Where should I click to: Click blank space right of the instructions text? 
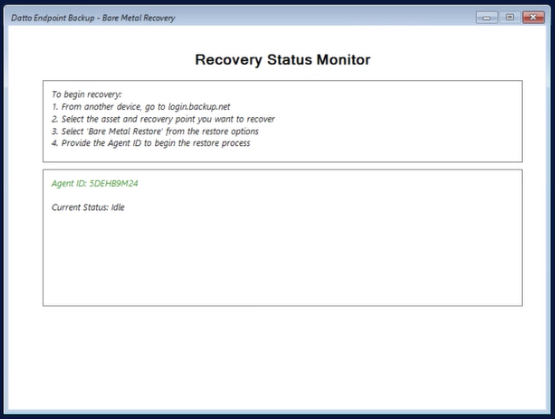[x=396, y=120]
